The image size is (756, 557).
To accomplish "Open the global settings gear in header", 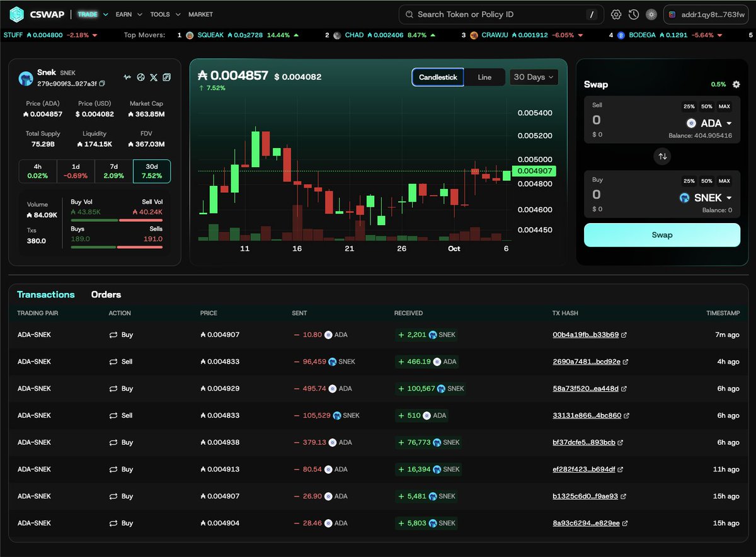I will (616, 14).
